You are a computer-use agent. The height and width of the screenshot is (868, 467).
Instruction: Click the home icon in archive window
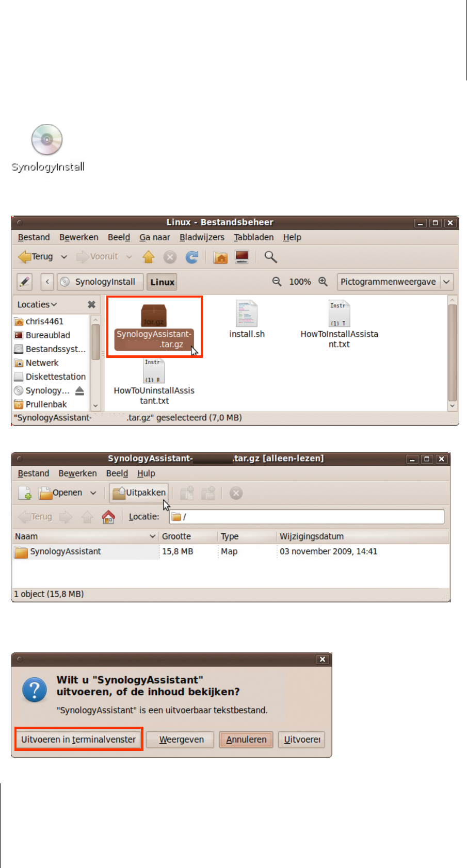[x=108, y=517]
